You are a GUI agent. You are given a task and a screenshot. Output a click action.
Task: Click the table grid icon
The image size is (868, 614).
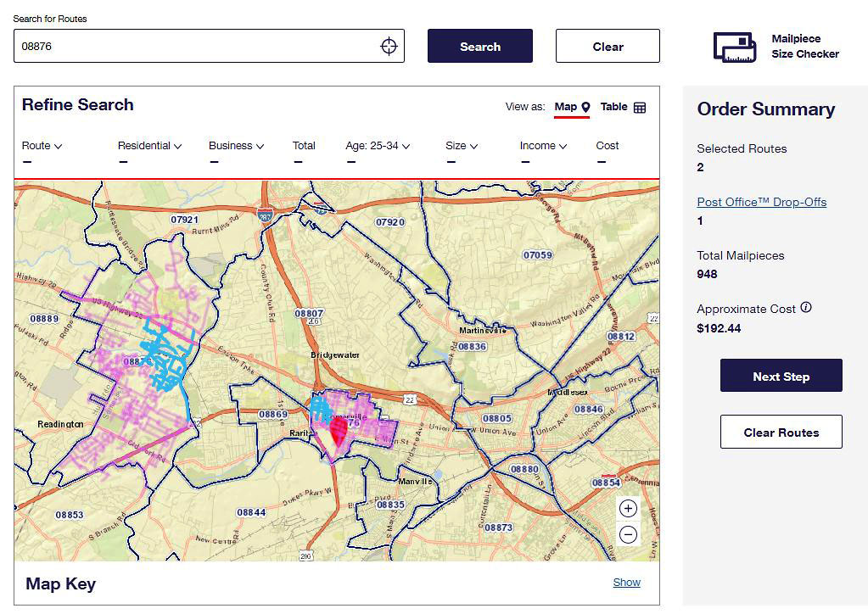(640, 108)
